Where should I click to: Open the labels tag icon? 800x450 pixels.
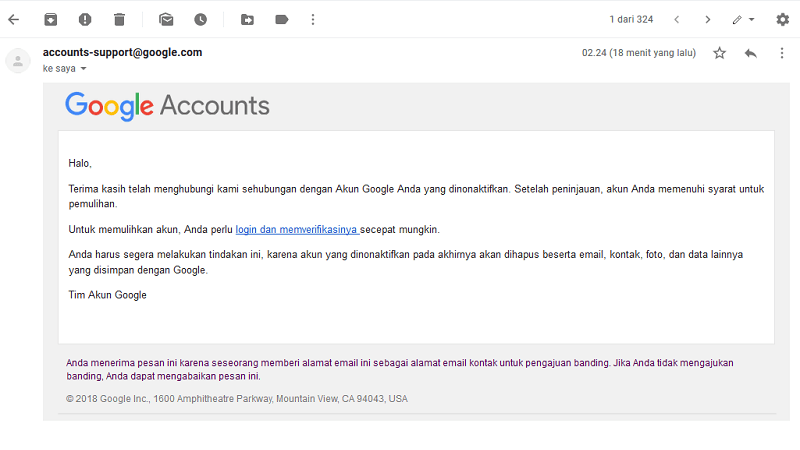(x=282, y=20)
